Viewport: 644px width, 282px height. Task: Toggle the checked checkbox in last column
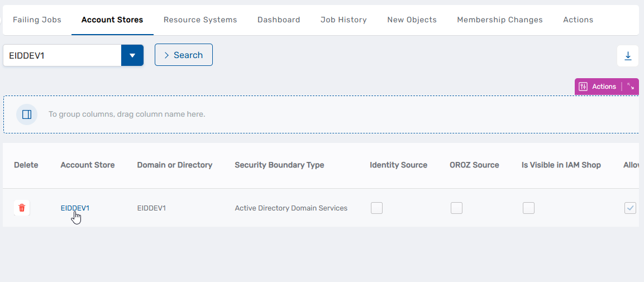(x=630, y=208)
